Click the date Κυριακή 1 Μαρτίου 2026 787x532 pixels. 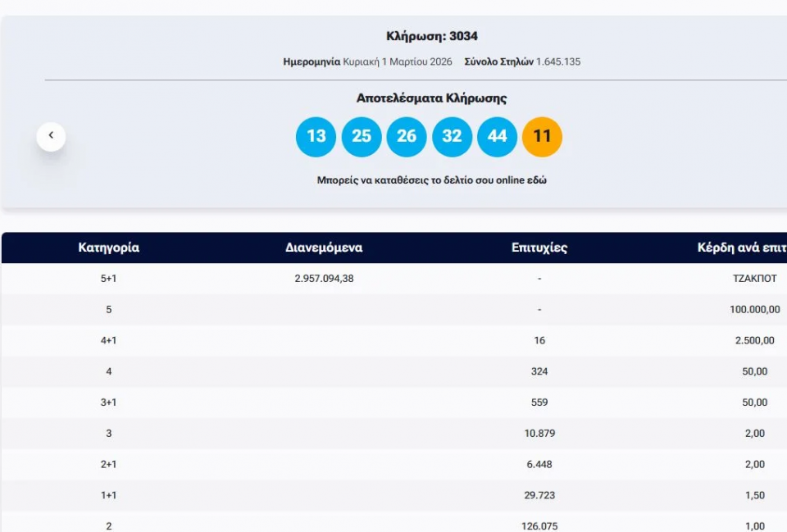point(397,61)
